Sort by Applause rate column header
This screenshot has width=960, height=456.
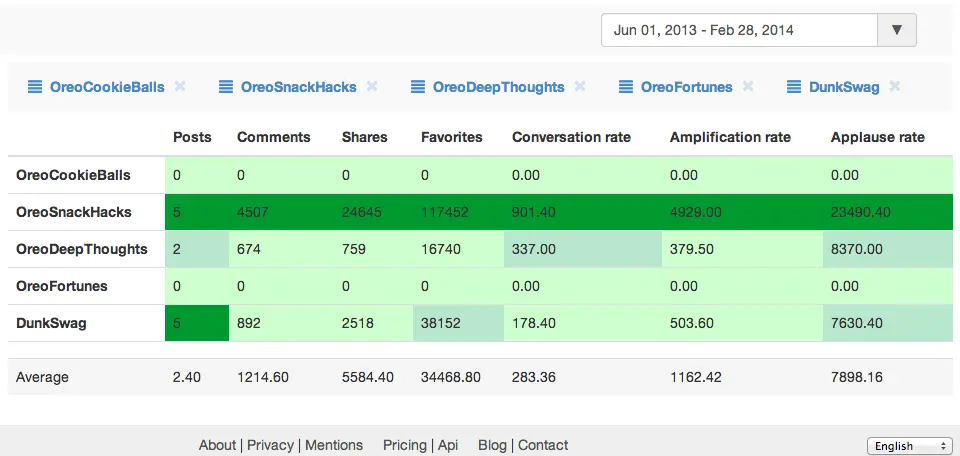[x=877, y=137]
